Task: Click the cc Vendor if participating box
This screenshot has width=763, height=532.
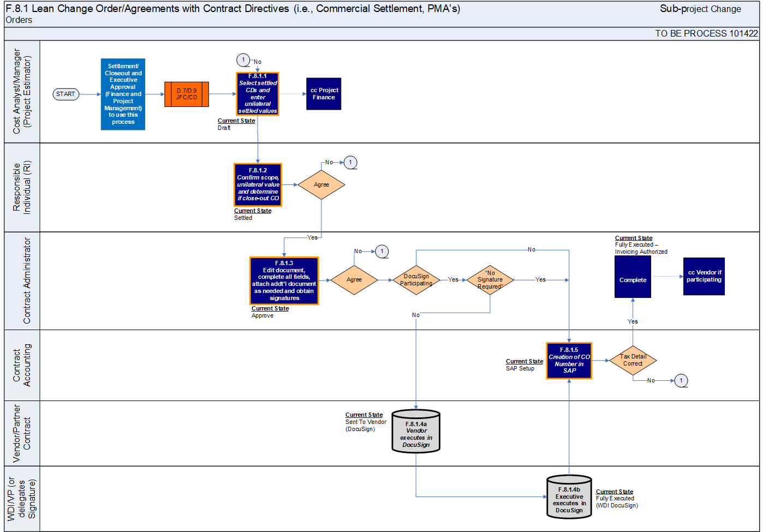Action: [x=704, y=277]
